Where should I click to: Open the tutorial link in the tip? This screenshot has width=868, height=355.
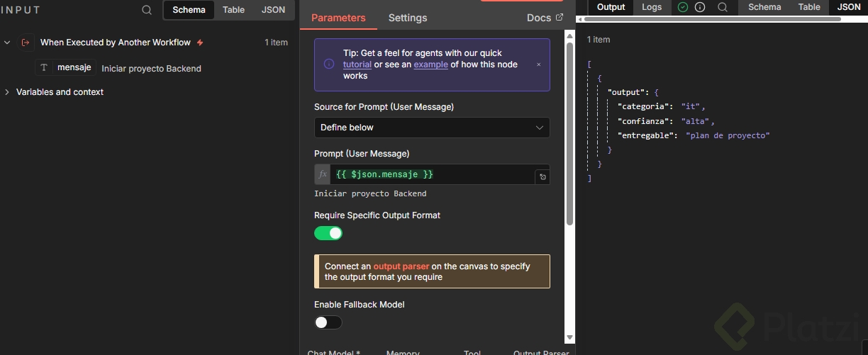point(357,64)
